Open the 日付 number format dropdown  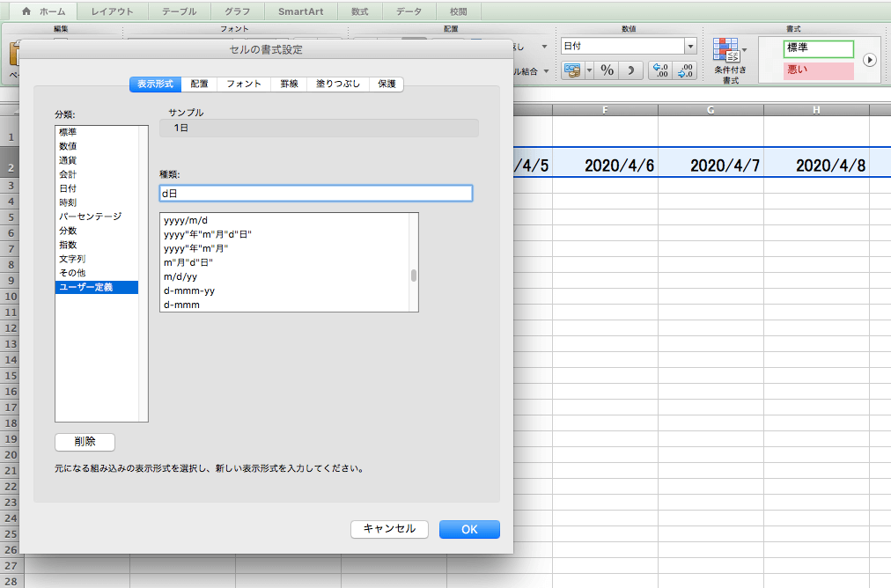click(690, 46)
